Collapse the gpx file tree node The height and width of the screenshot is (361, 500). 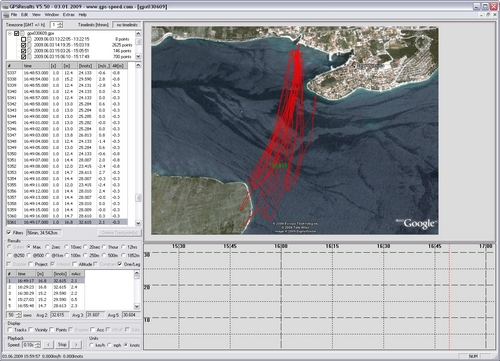click(10, 33)
